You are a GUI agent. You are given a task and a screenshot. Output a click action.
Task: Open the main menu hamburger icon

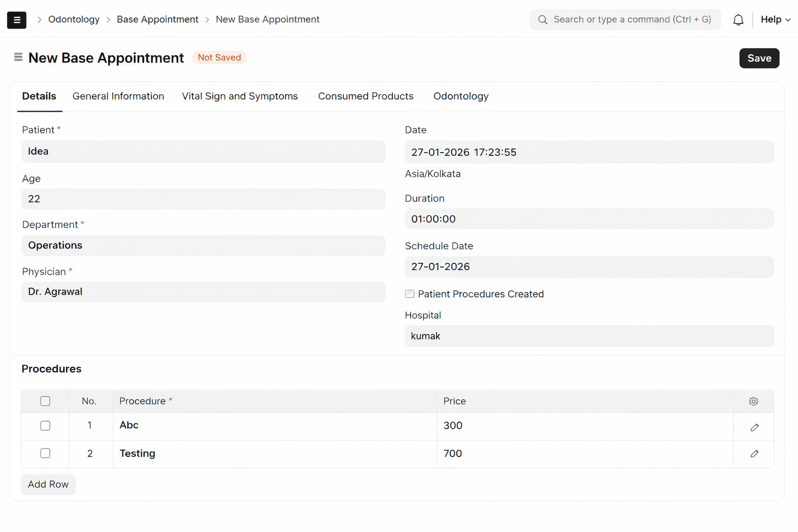[x=17, y=20]
